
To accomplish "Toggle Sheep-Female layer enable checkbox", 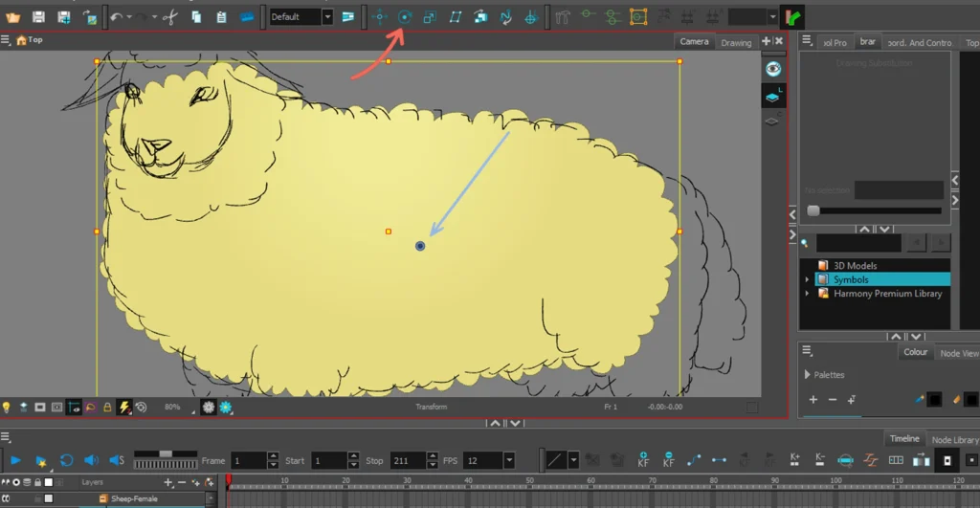I will (x=49, y=498).
